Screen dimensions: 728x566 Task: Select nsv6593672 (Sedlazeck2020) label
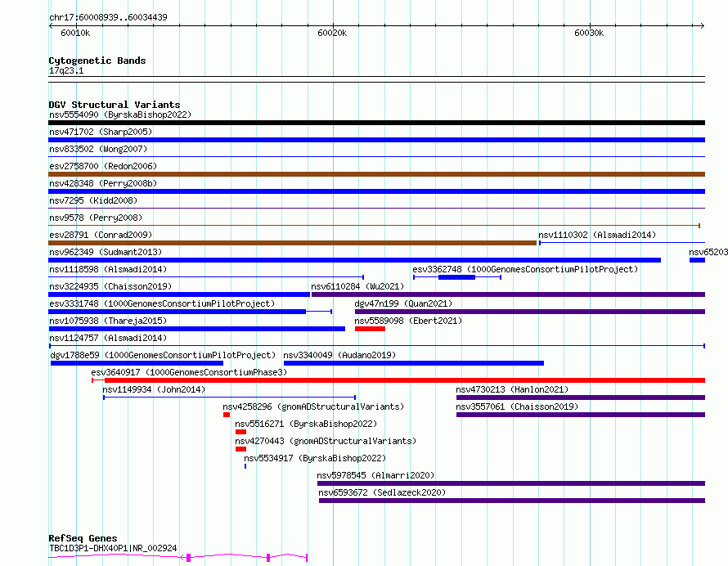tap(382, 492)
